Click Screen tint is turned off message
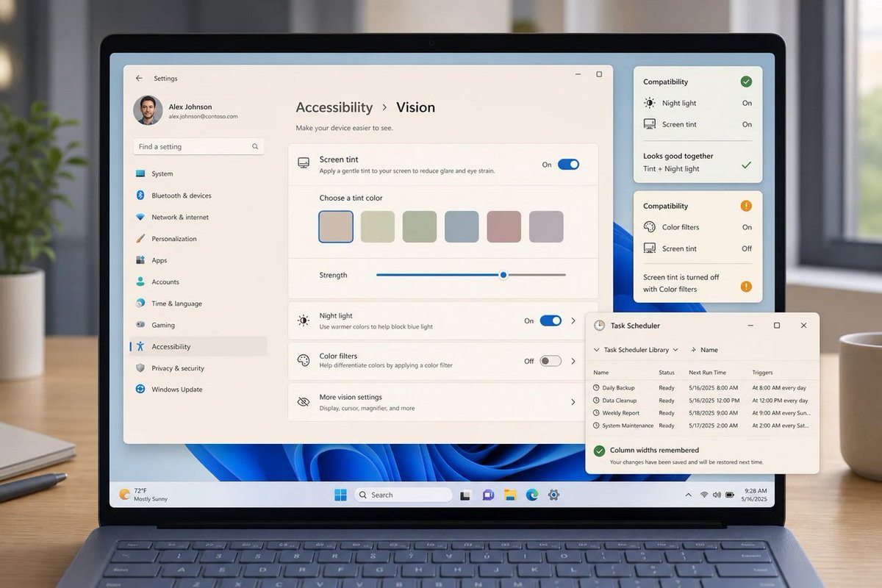This screenshot has height=588, width=882. [681, 283]
